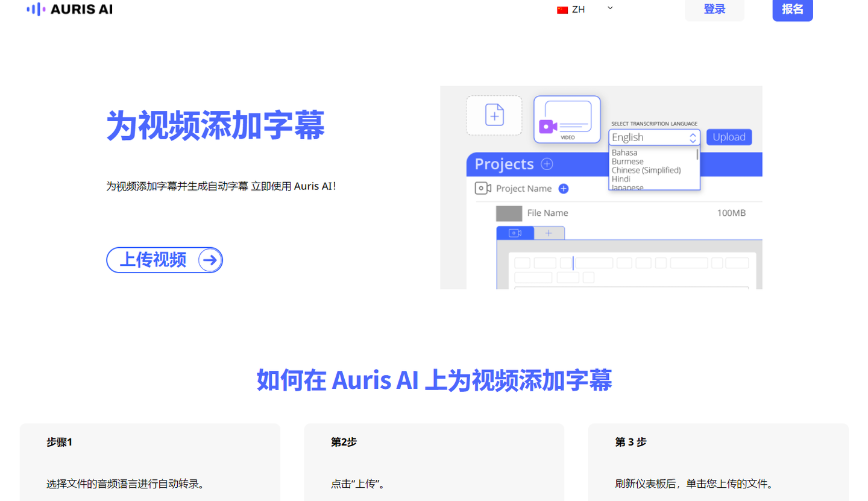Open the 登录 login page
Image resolution: width=868 pixels, height=501 pixels.
(x=714, y=10)
